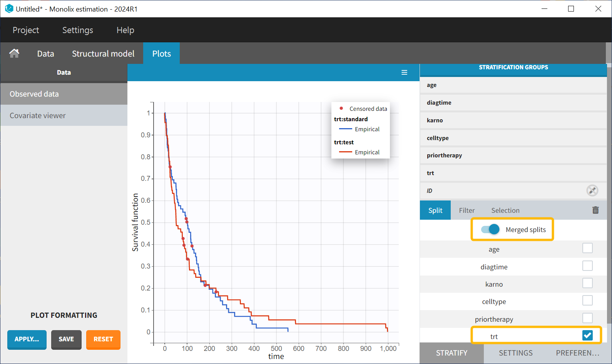
Task: Switch to the Filter tab
Action: (467, 210)
